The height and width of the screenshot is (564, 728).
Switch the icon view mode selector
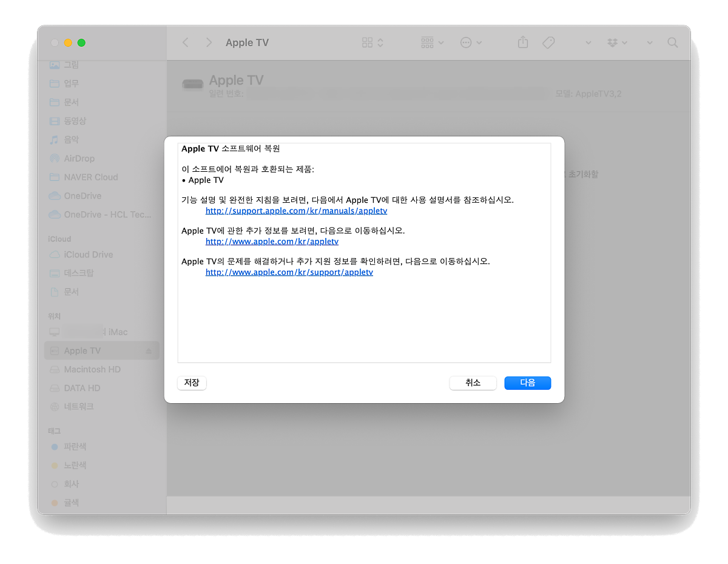(x=372, y=42)
